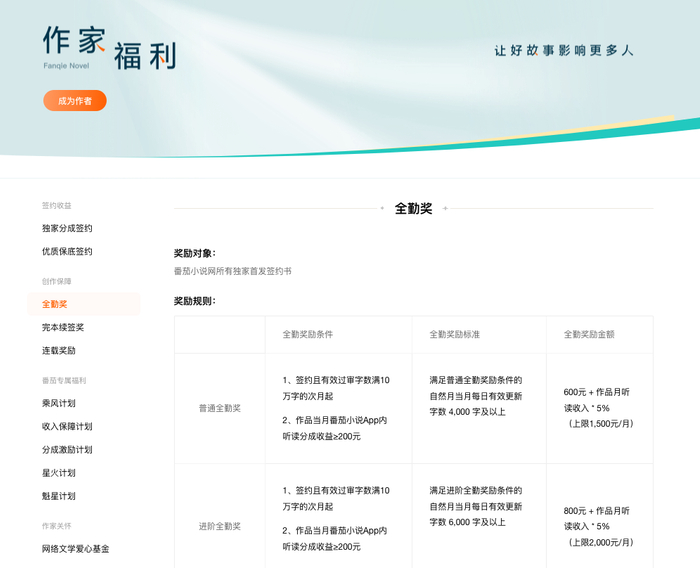
Task: Click the 作家关怀 sidebar group label
Action: click(57, 526)
